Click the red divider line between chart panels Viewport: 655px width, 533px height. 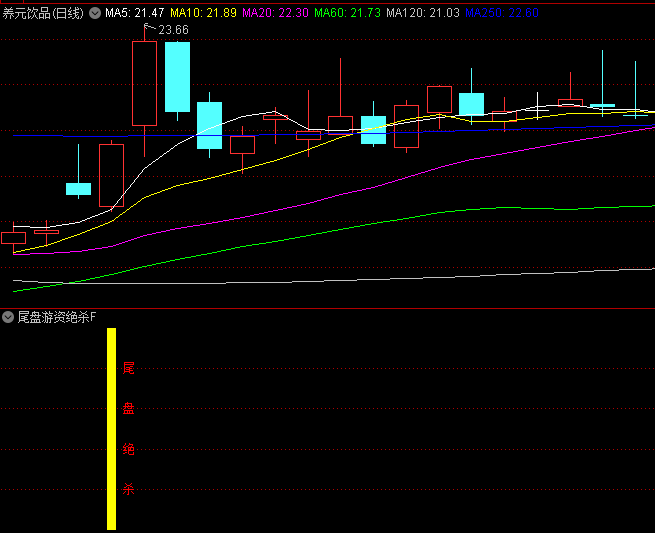point(327,308)
